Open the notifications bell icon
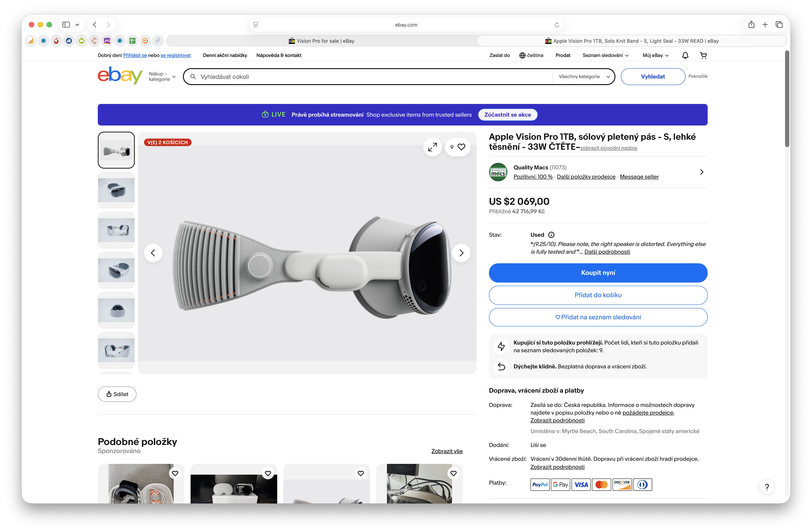Screen dimensions: 812x532 point(685,55)
